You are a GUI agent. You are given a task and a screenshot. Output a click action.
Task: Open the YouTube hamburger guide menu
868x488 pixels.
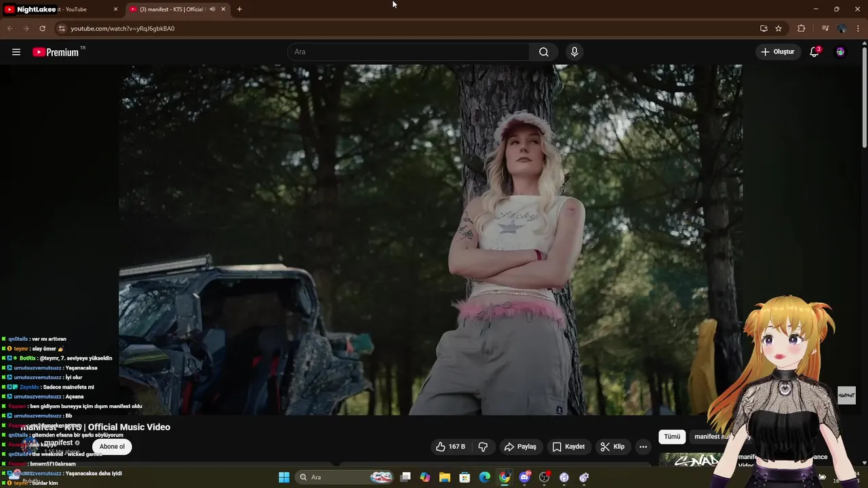(x=16, y=52)
